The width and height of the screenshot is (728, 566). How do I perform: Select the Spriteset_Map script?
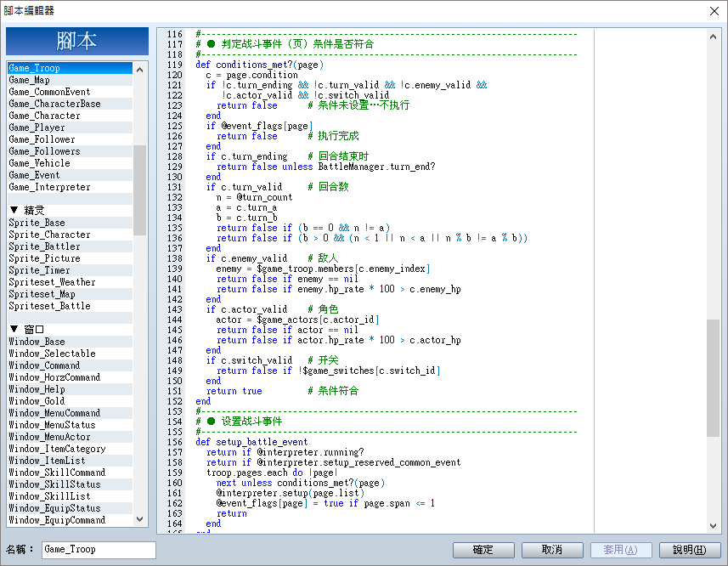click(70, 294)
